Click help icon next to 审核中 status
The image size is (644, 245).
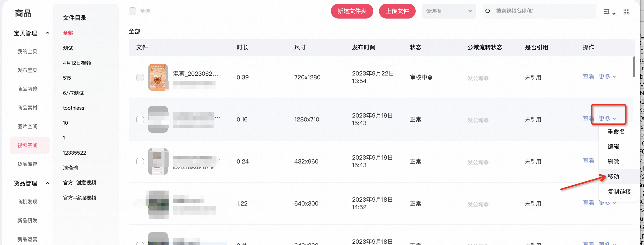[x=430, y=77]
